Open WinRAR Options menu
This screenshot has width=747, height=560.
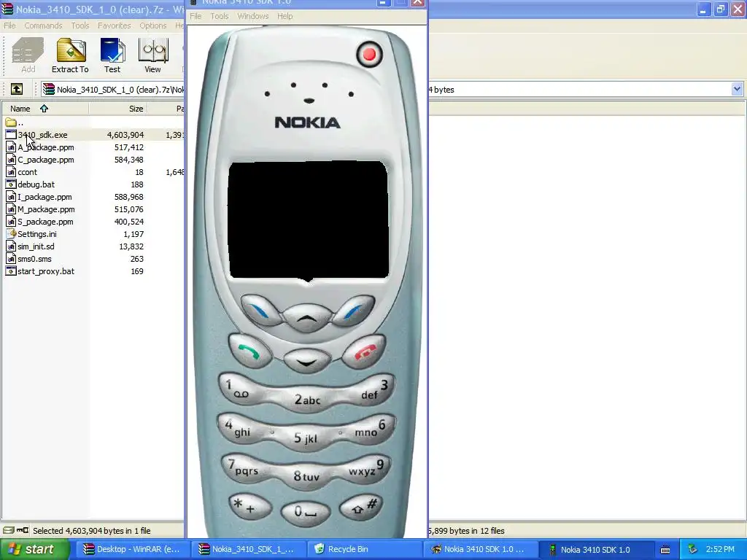153,26
